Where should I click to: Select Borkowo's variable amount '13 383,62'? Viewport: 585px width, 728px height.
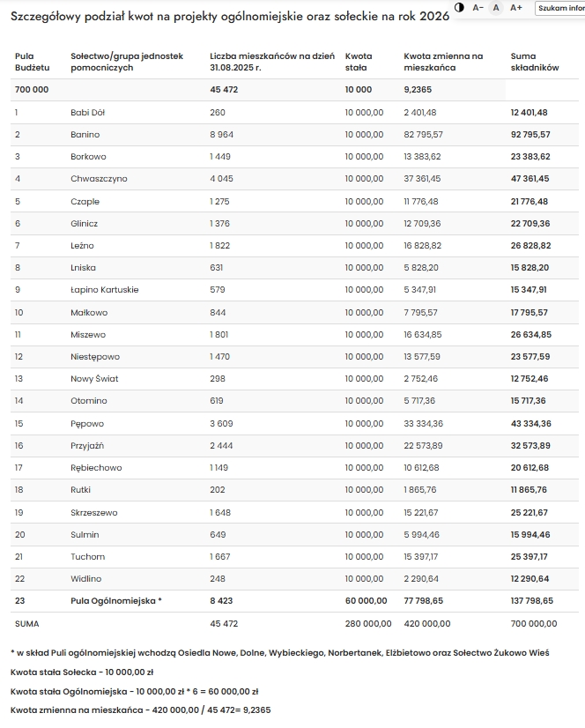[x=422, y=157]
